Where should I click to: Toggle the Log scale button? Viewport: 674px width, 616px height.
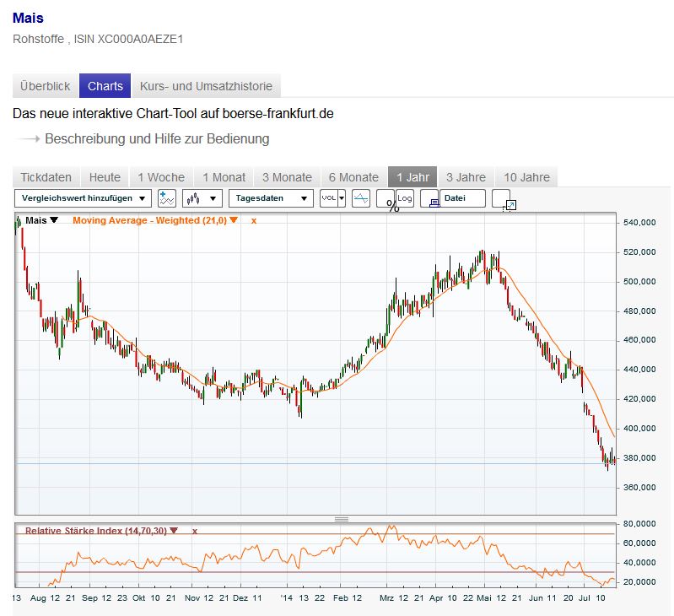(405, 198)
